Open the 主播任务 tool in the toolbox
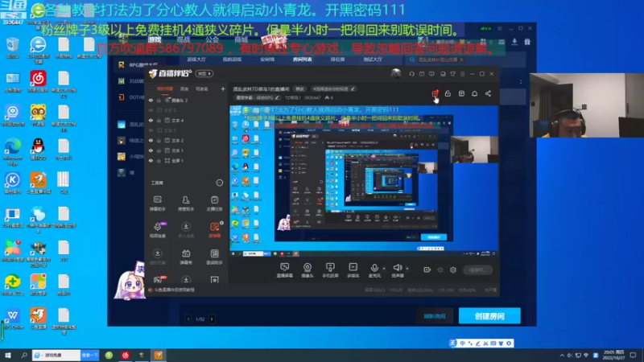This screenshot has height=362, width=644. coord(214,203)
